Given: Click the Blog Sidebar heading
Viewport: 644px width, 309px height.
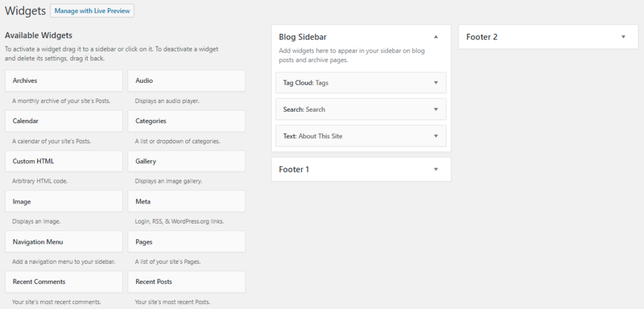Looking at the screenshot, I should pyautogui.click(x=303, y=37).
